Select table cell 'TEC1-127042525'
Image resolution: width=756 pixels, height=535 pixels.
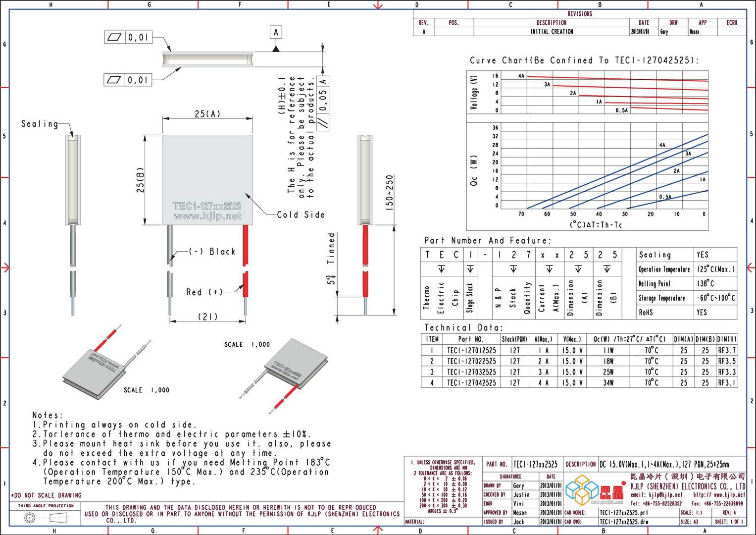click(471, 383)
